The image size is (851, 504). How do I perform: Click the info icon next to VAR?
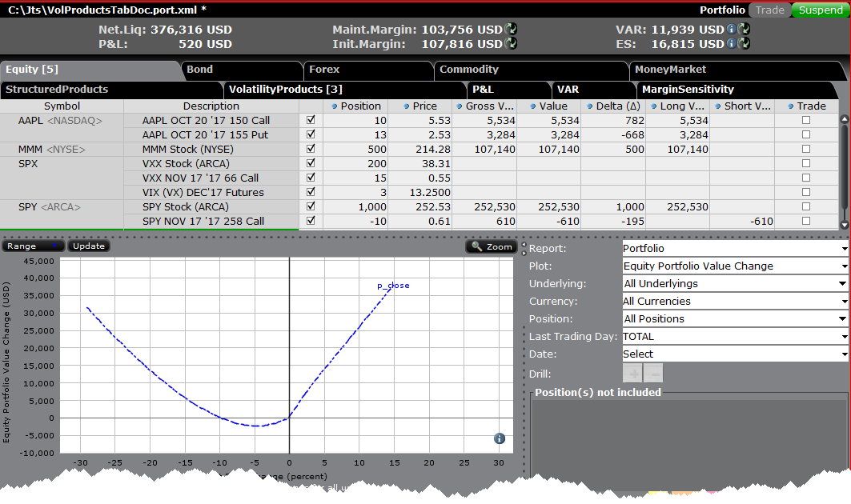[732, 30]
